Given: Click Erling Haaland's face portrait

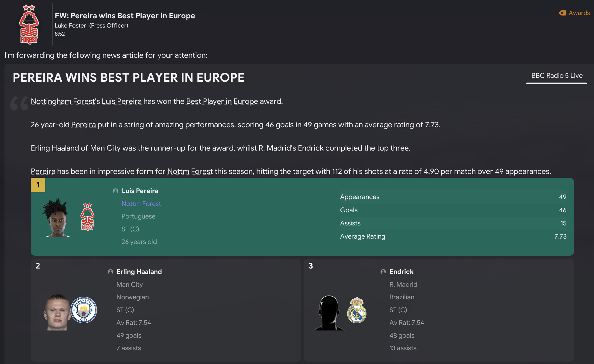Looking at the screenshot, I should click(57, 312).
